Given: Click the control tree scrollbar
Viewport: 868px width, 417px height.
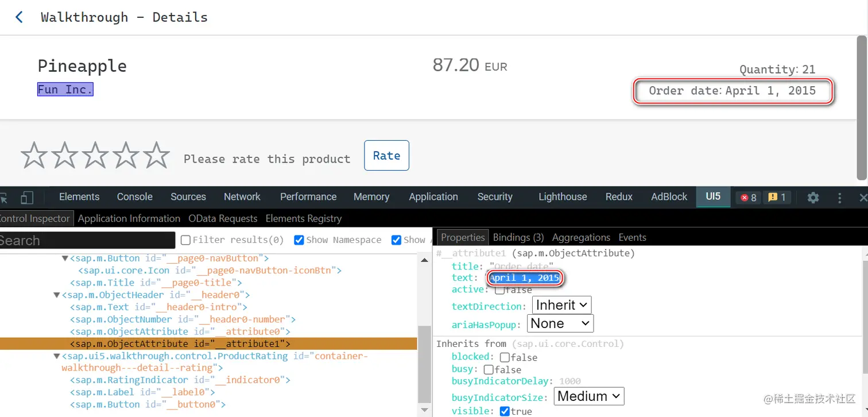Looking at the screenshot, I should tap(424, 364).
